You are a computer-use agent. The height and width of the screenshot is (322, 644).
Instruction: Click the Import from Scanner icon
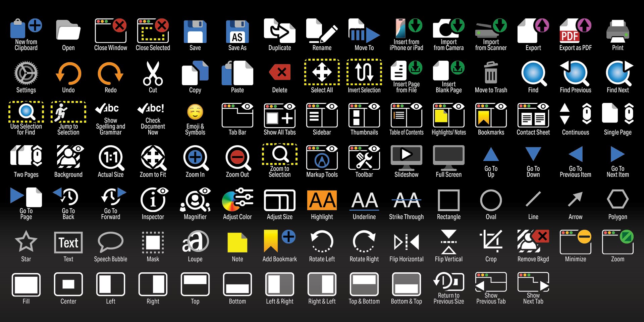491,28
